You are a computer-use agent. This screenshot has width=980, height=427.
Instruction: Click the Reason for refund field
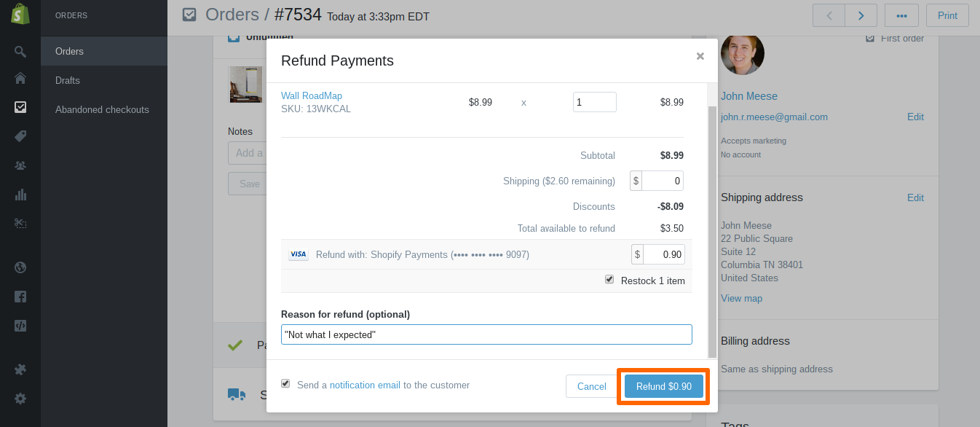coord(486,334)
